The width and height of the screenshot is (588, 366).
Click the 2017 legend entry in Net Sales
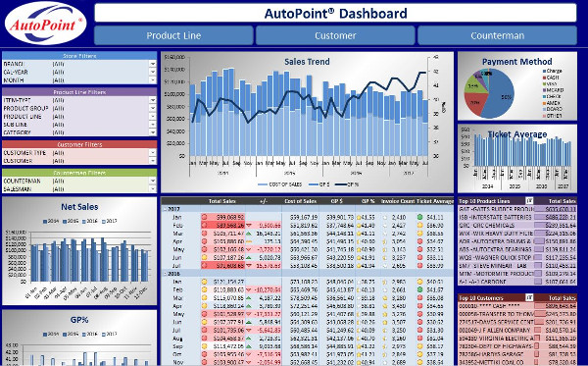[x=109, y=221]
